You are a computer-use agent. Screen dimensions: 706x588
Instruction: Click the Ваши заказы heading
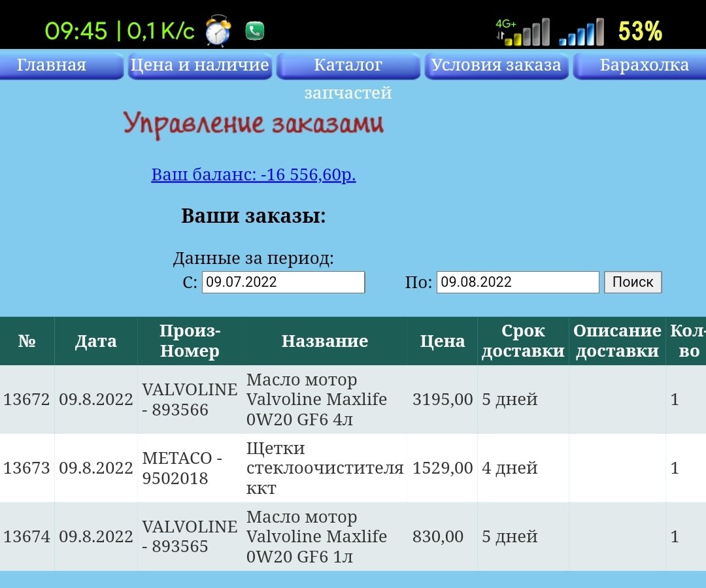click(x=254, y=216)
